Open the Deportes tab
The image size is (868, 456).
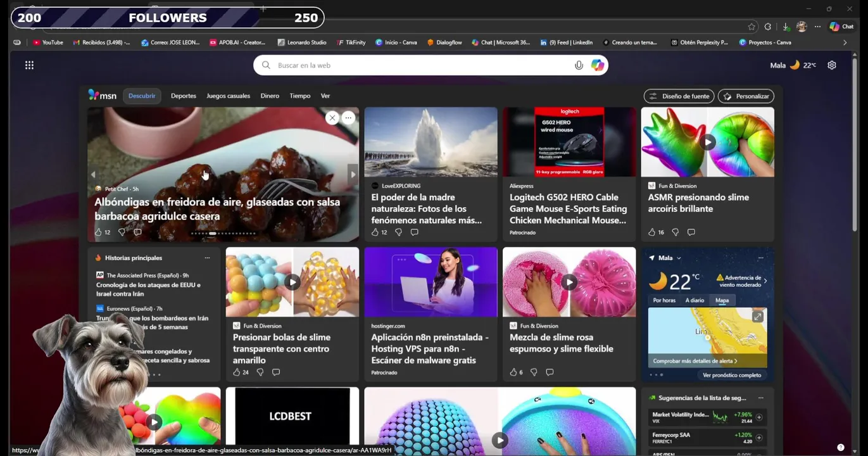184,96
